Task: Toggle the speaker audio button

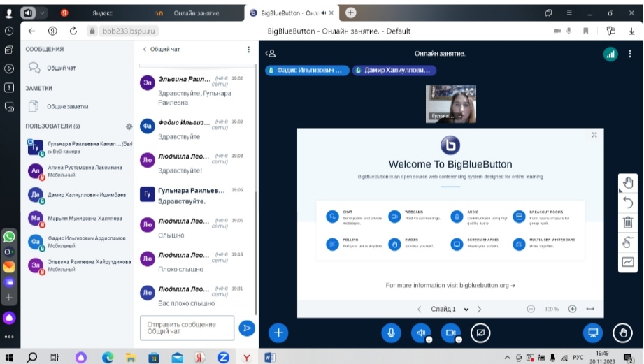Action: [x=421, y=333]
